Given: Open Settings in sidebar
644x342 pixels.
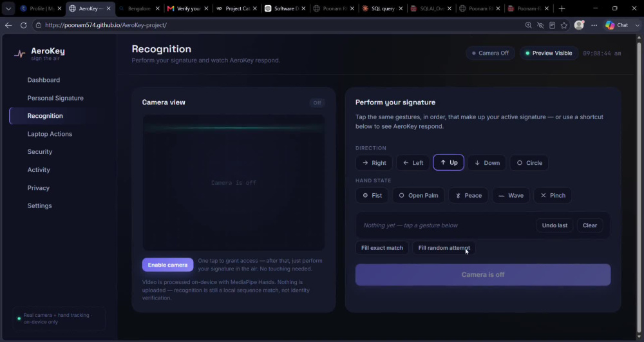Looking at the screenshot, I should pos(39,205).
